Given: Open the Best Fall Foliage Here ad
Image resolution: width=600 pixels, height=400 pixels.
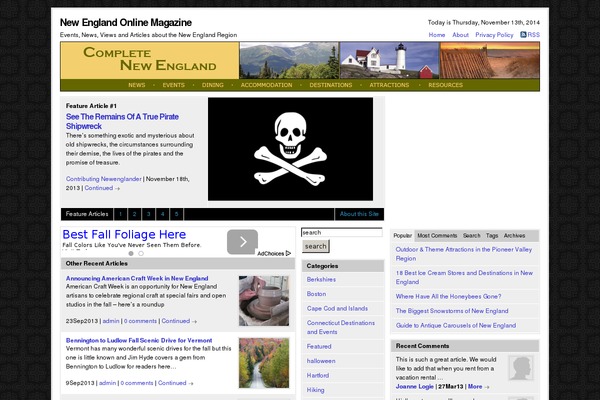Looking at the screenshot, I should (124, 234).
